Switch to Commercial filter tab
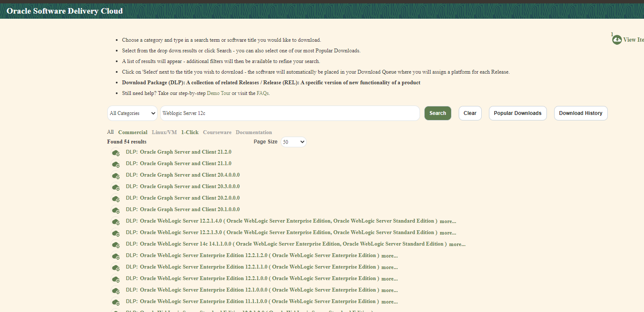This screenshot has width=644, height=312. (133, 132)
